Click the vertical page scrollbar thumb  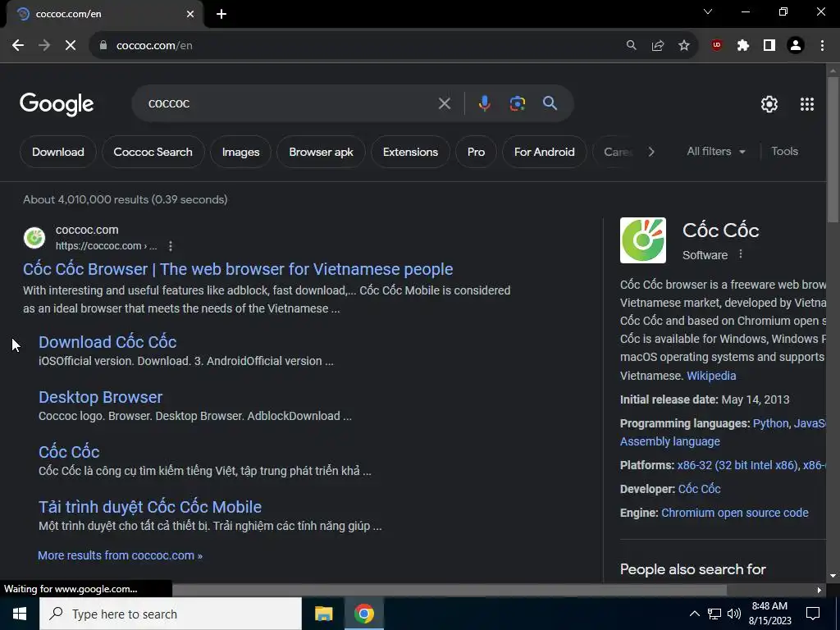[833, 149]
